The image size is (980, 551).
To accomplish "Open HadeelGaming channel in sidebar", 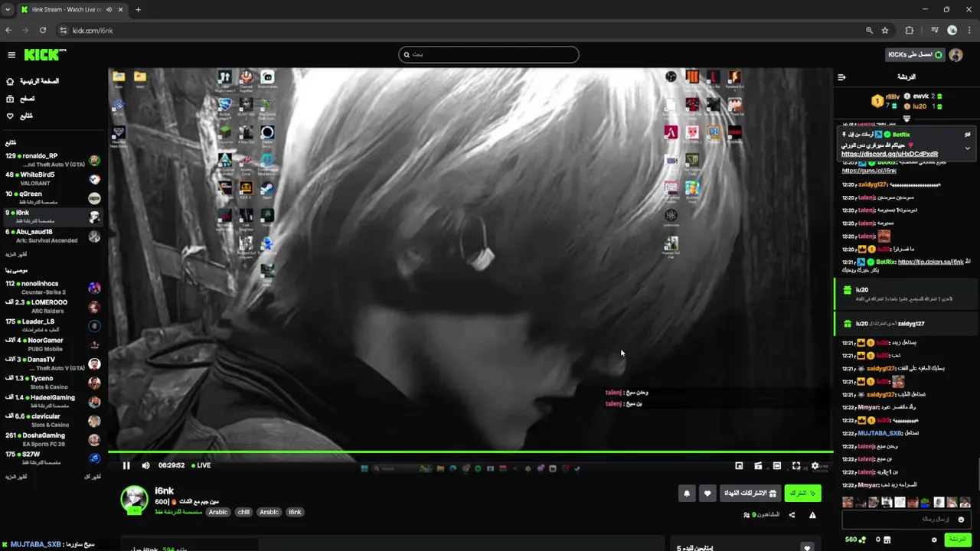I will (52, 401).
